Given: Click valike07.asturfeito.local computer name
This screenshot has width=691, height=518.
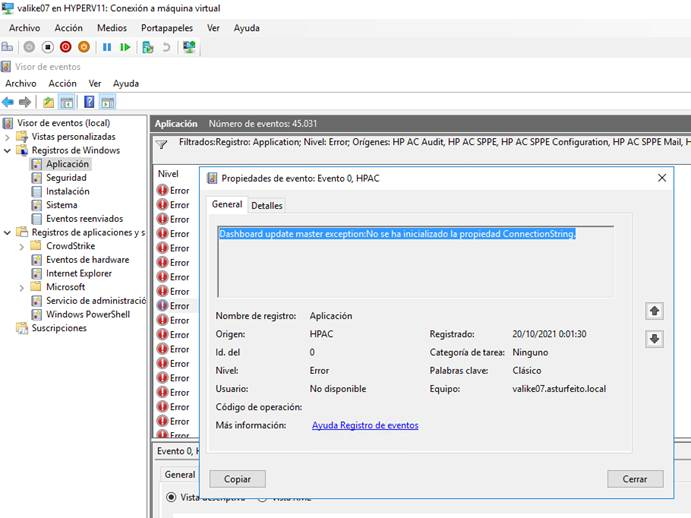Looking at the screenshot, I should click(559, 389).
